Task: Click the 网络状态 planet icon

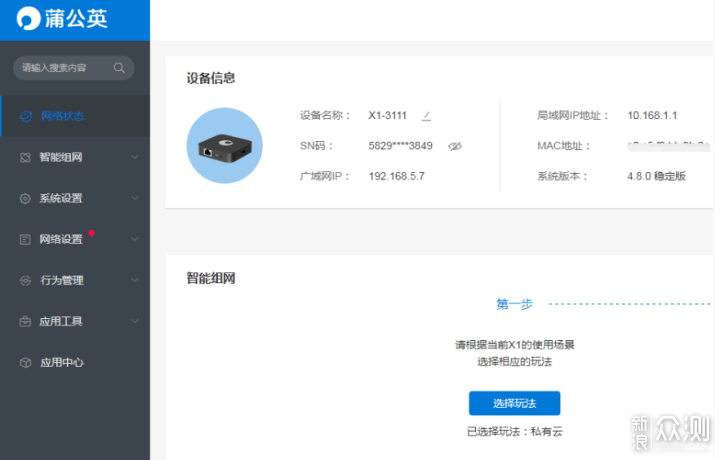Action: (26, 116)
